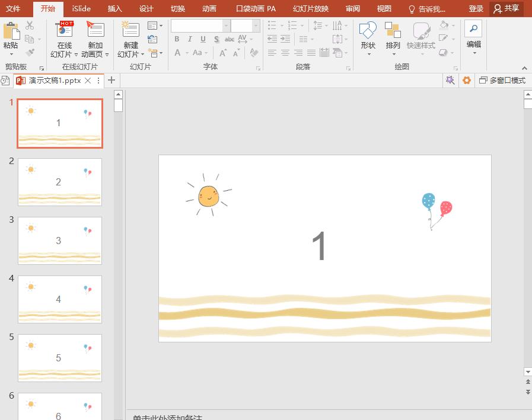Expand the font name dropdown

(226, 25)
